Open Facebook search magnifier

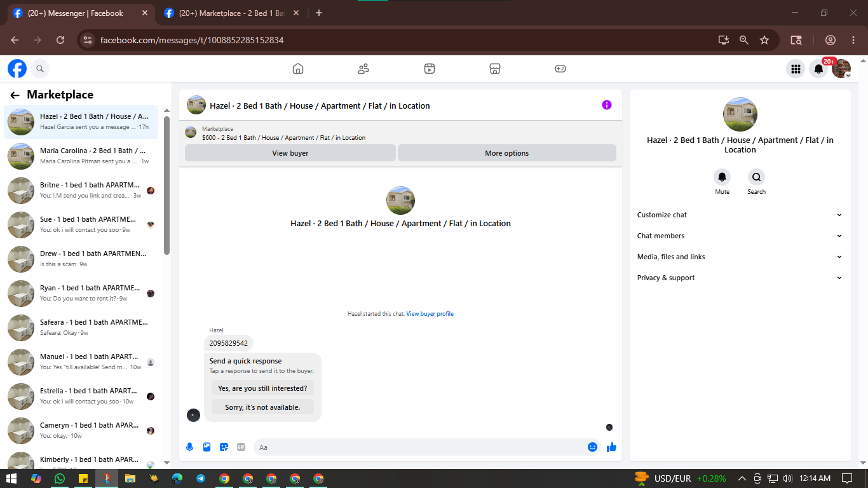(39, 69)
